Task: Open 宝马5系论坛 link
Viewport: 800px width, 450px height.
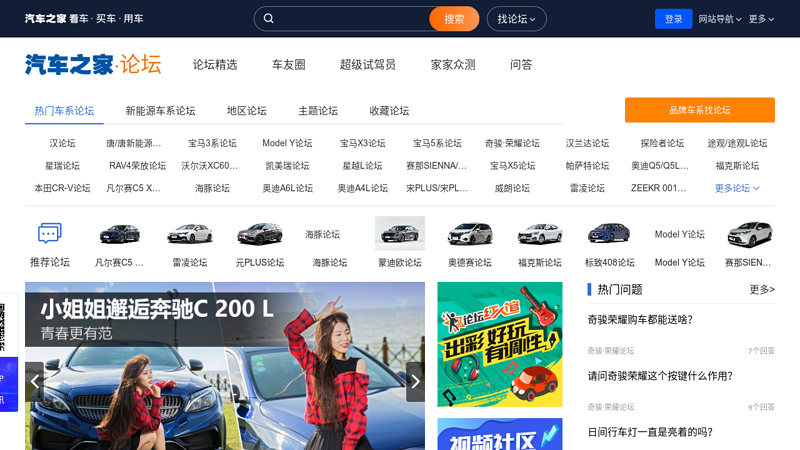Action: tap(437, 143)
